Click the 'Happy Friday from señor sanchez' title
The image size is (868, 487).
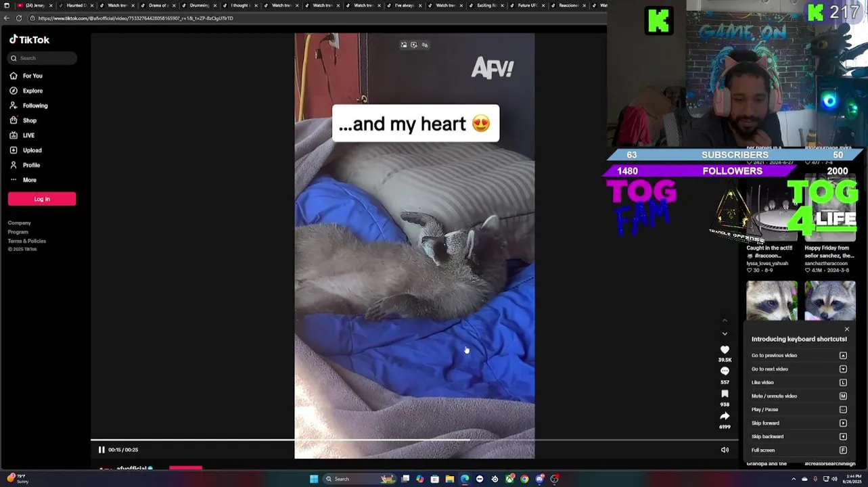[830, 252]
